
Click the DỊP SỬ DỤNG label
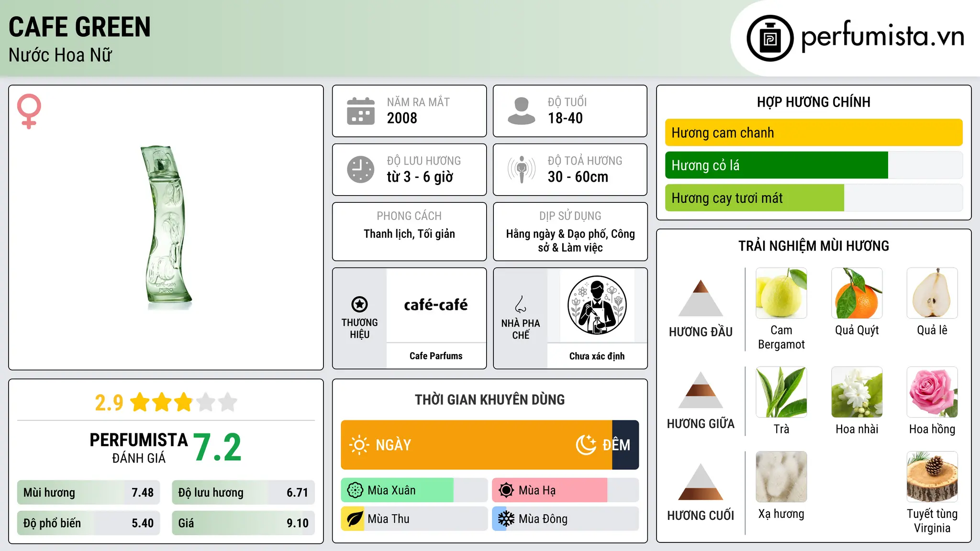pos(570,216)
